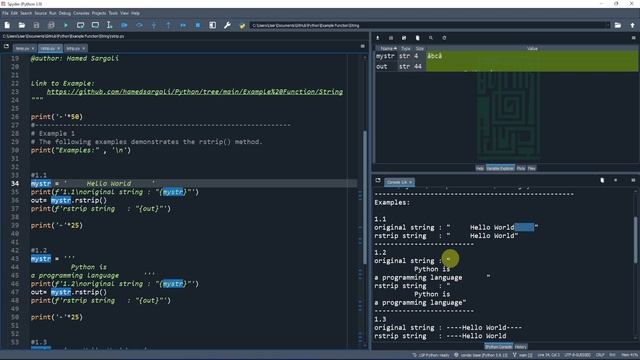This screenshot has width=640, height=360.
Task: Open the Projects menu
Action: tap(99, 13)
